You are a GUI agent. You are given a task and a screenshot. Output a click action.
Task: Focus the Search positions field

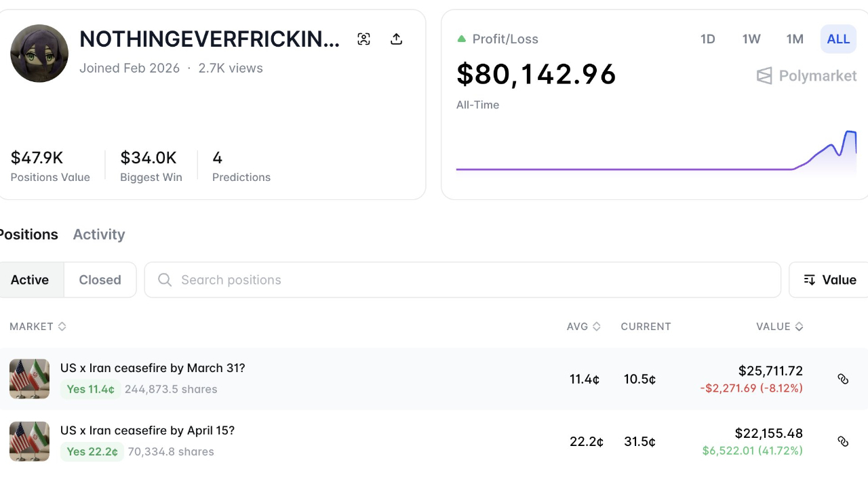461,280
